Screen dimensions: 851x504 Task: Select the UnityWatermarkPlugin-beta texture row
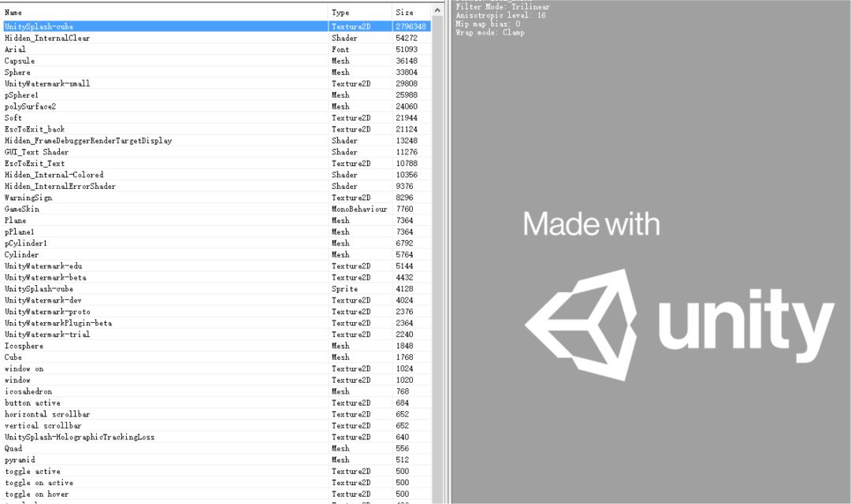click(217, 323)
